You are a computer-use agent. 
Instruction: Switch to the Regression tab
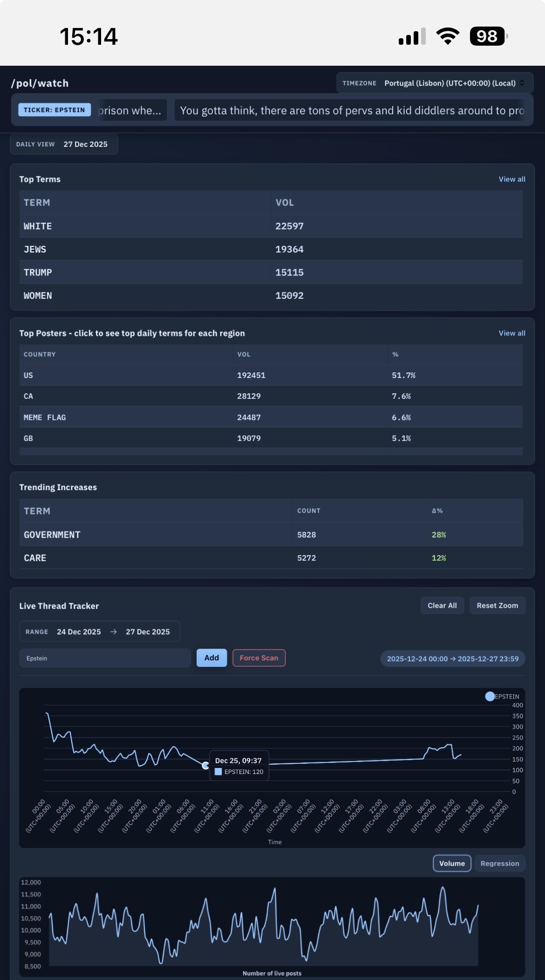click(x=500, y=863)
